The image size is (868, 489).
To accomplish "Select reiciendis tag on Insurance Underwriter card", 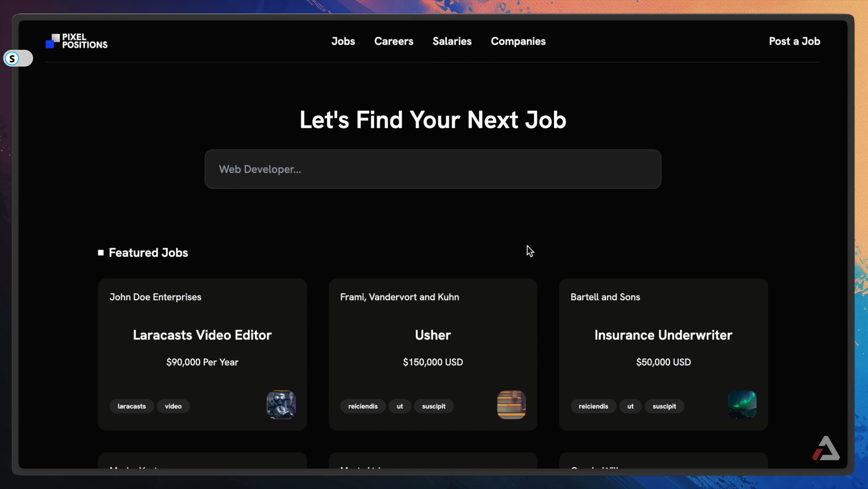I will point(593,406).
